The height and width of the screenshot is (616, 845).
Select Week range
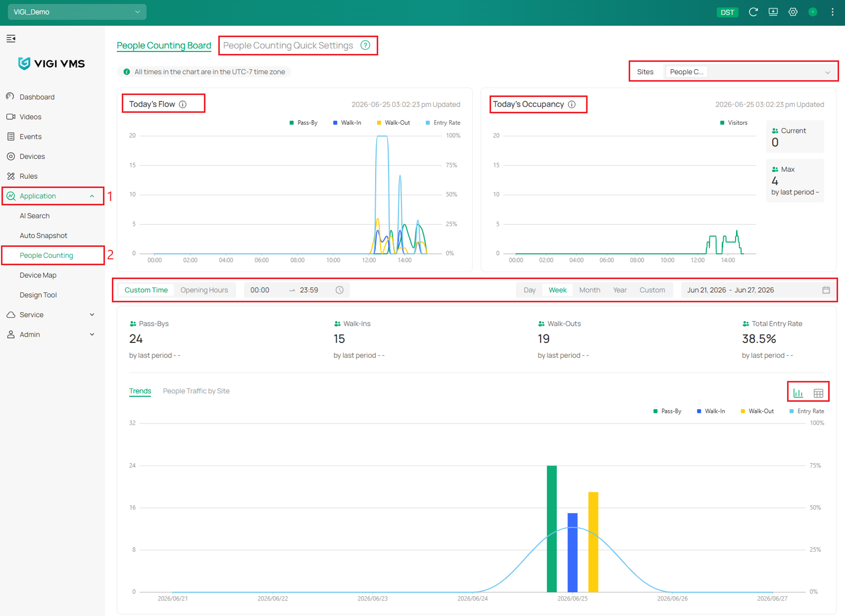(557, 290)
